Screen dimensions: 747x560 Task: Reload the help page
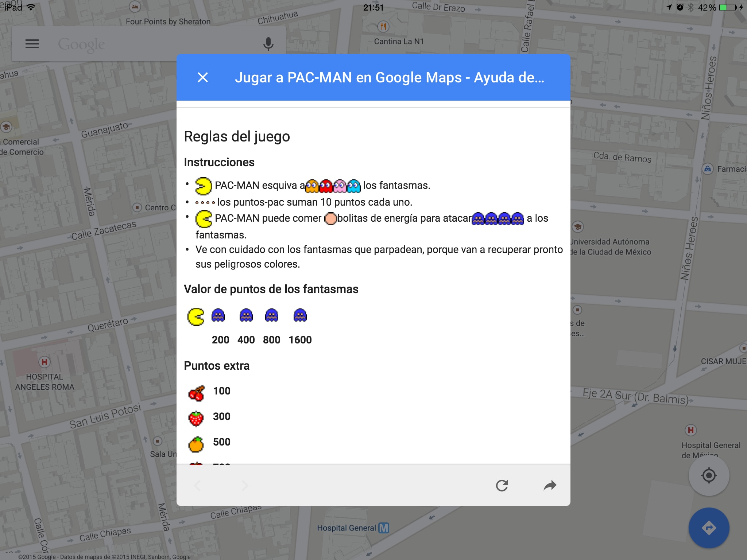click(x=502, y=485)
